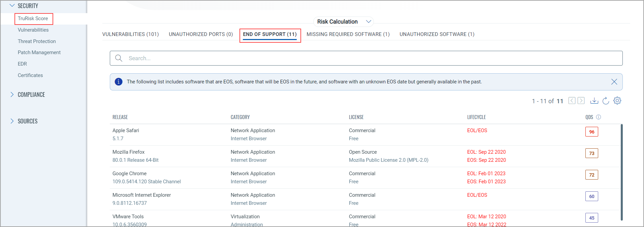Click the LICENSE column header
This screenshot has width=644, height=227.
coord(356,117)
